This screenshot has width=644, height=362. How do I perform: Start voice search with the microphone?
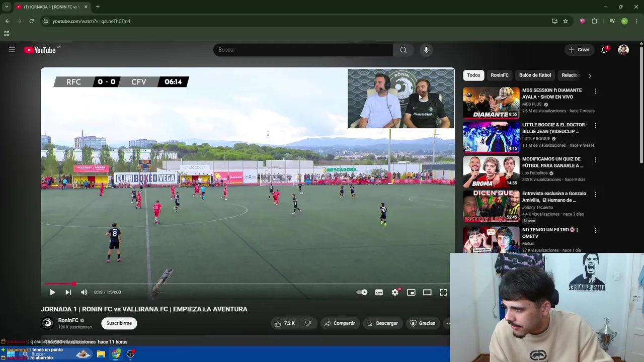426,50
